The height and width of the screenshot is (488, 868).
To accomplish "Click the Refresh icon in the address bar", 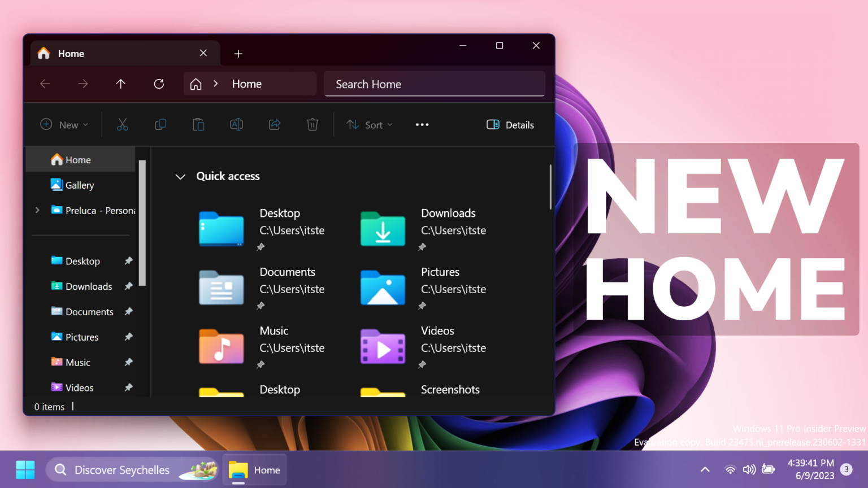I will 159,84.
